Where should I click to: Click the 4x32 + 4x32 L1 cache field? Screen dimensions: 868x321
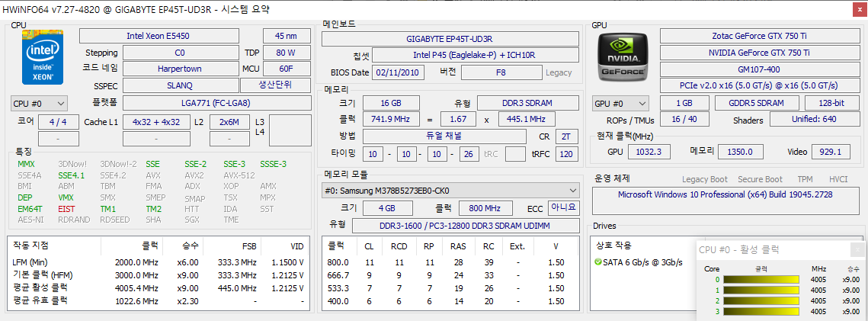(x=156, y=122)
